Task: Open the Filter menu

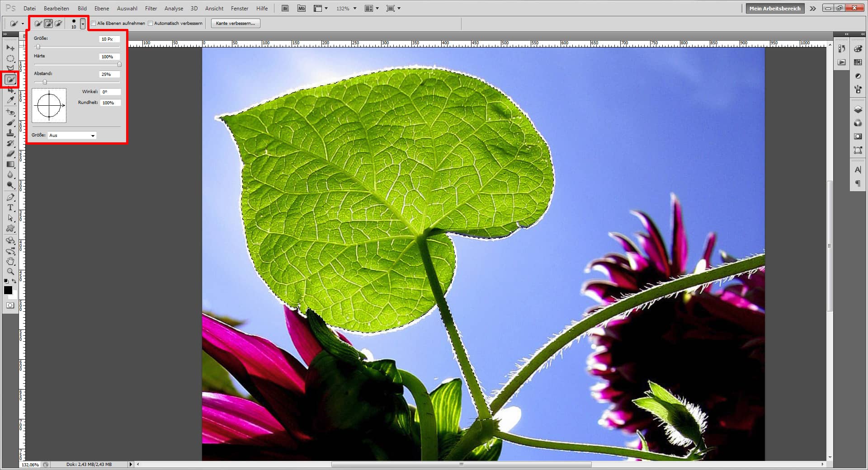Action: click(x=151, y=8)
